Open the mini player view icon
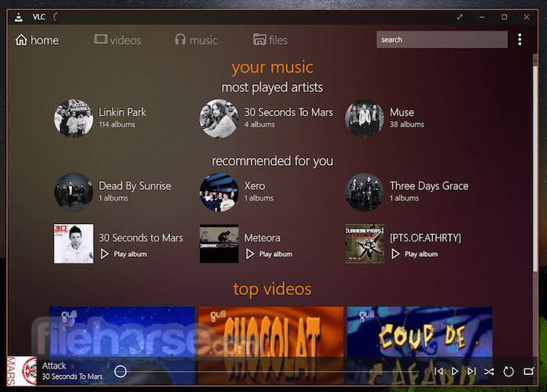 [x=529, y=372]
